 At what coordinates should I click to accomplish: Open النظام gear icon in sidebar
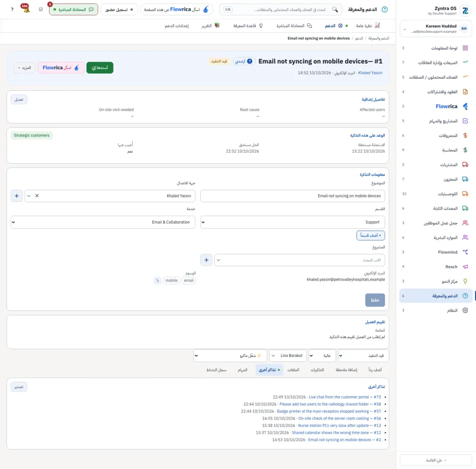[465, 310]
